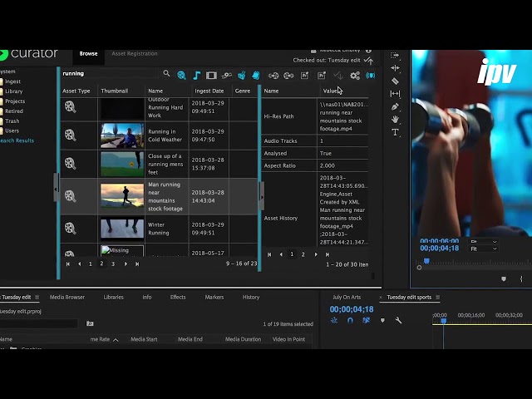Click the greyed check-in arrow icon
Screen dimensions: 532x399
click(x=338, y=76)
